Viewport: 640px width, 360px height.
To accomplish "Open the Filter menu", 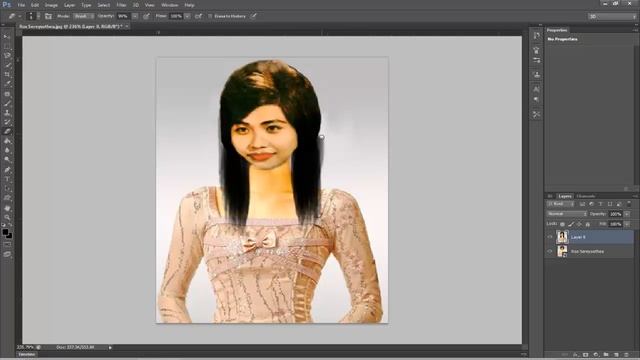I will (x=121, y=5).
